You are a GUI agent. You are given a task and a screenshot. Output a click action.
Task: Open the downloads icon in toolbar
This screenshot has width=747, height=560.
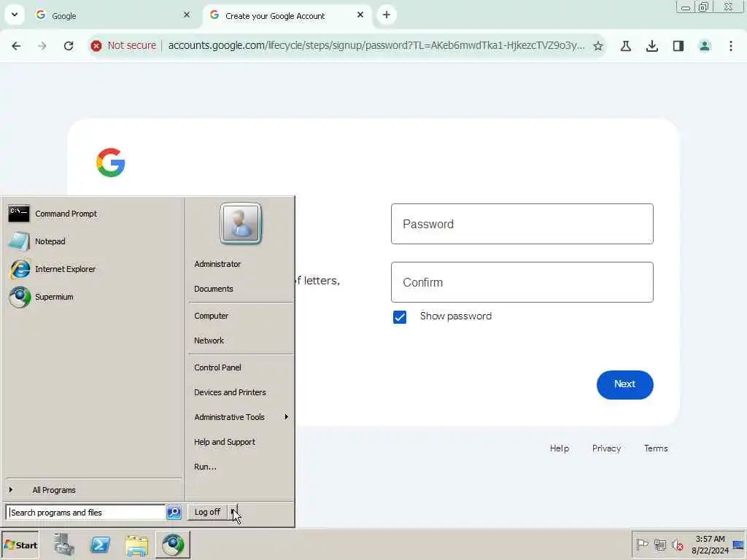pyautogui.click(x=652, y=46)
